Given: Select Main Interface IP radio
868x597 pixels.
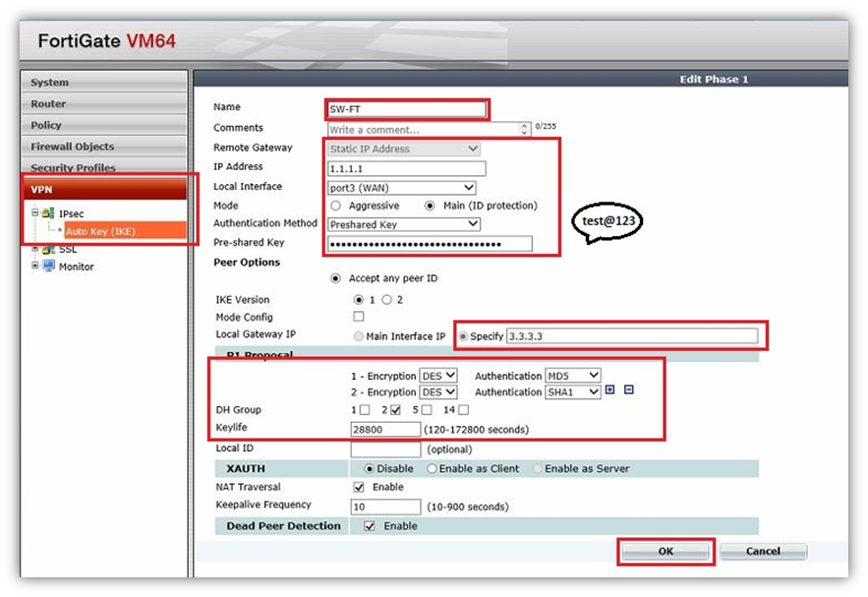Looking at the screenshot, I should tap(359, 336).
